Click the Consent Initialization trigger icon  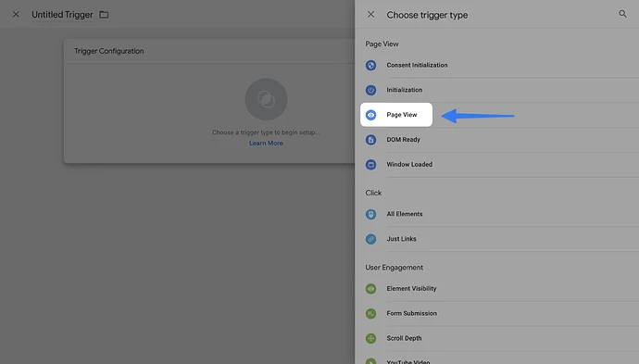click(370, 65)
